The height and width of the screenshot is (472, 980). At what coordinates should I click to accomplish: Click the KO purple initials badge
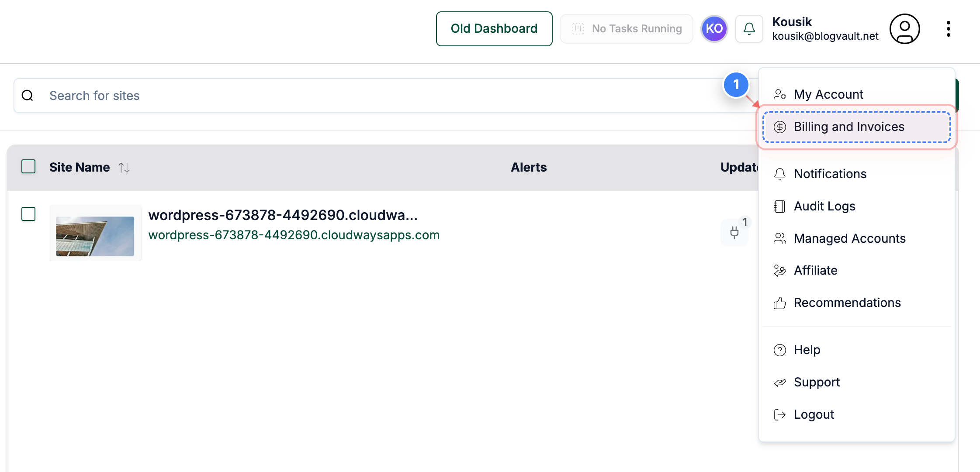coord(714,29)
